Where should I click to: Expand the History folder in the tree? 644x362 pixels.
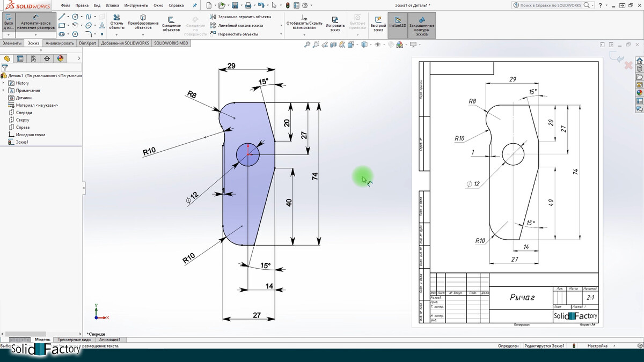(x=4, y=83)
